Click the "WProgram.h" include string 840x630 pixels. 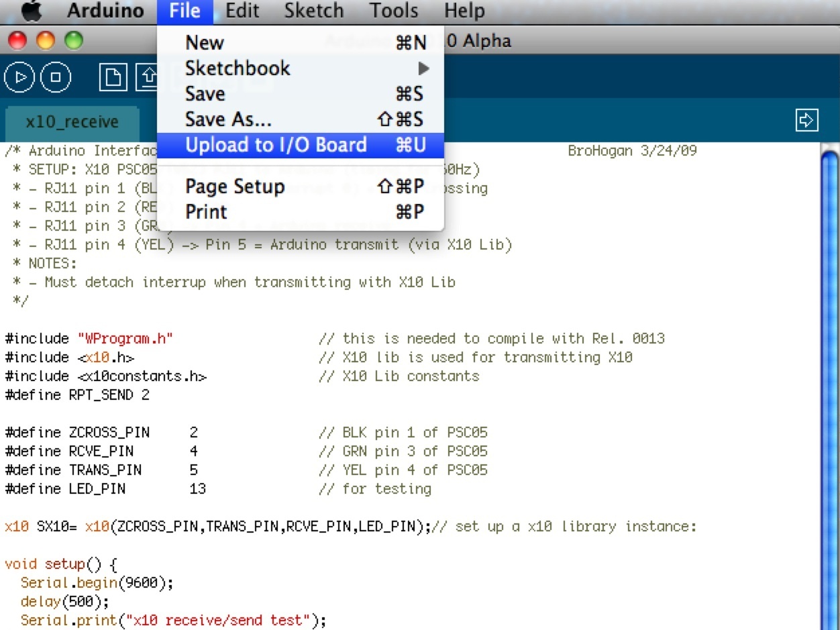(x=125, y=338)
